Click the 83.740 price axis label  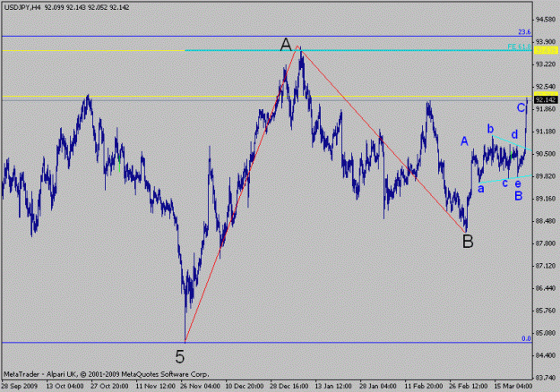(546, 378)
